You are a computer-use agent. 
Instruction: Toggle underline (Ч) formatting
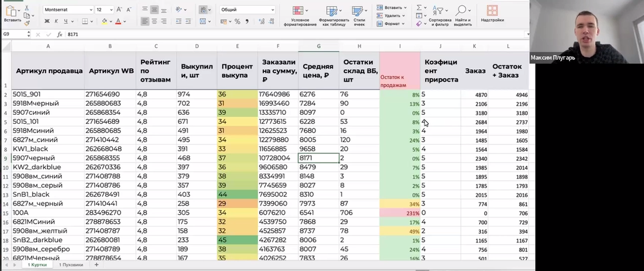pos(65,21)
